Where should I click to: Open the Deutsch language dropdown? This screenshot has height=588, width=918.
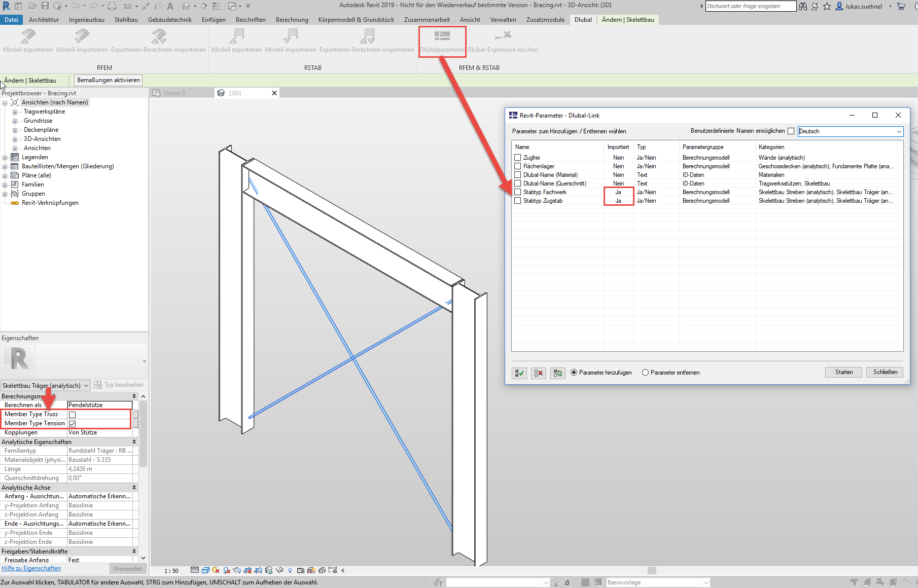pos(851,131)
